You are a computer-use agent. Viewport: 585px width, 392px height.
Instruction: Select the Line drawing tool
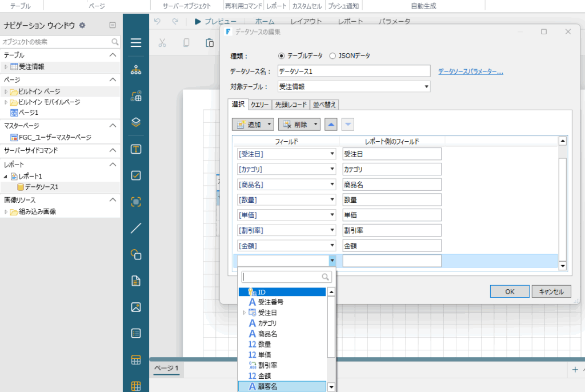pos(136,229)
